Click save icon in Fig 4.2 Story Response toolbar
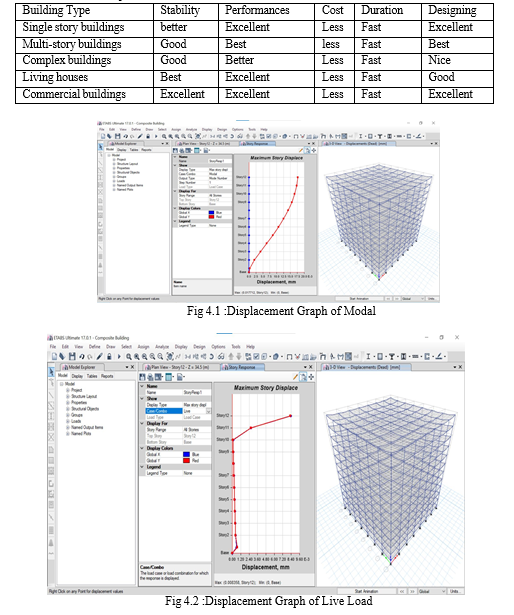The width and height of the screenshot is (514, 615). tap(142, 377)
